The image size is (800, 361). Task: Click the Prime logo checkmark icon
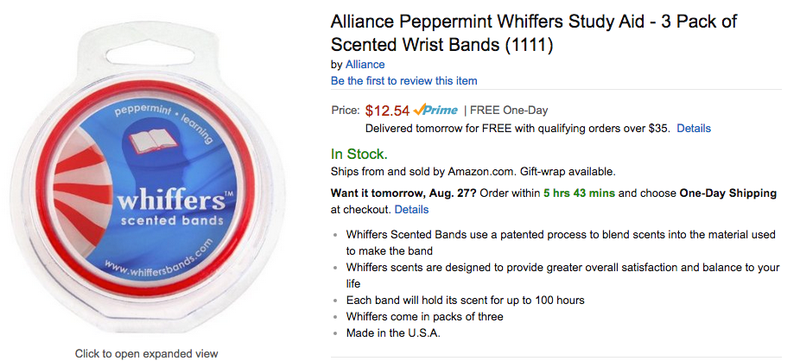coord(419,110)
